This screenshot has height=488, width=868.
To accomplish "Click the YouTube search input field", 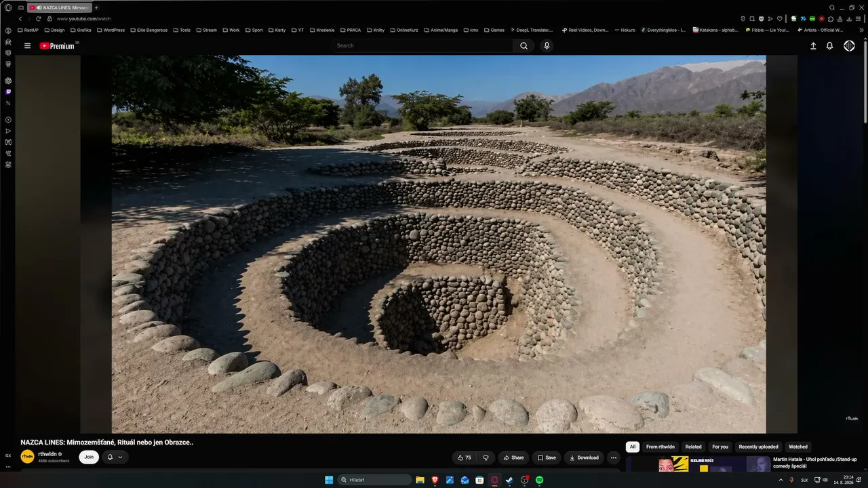I will coord(422,45).
